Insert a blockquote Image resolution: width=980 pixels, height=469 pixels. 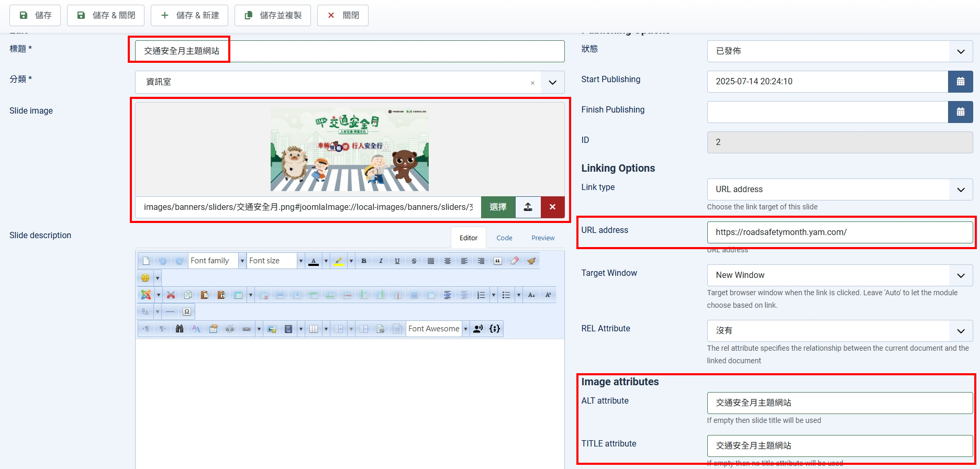498,261
